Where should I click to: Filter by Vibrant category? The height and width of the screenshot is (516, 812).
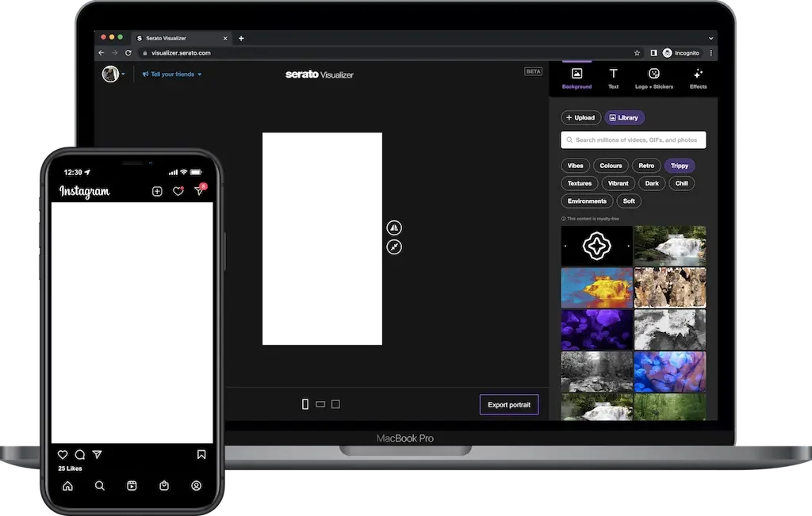pos(619,183)
